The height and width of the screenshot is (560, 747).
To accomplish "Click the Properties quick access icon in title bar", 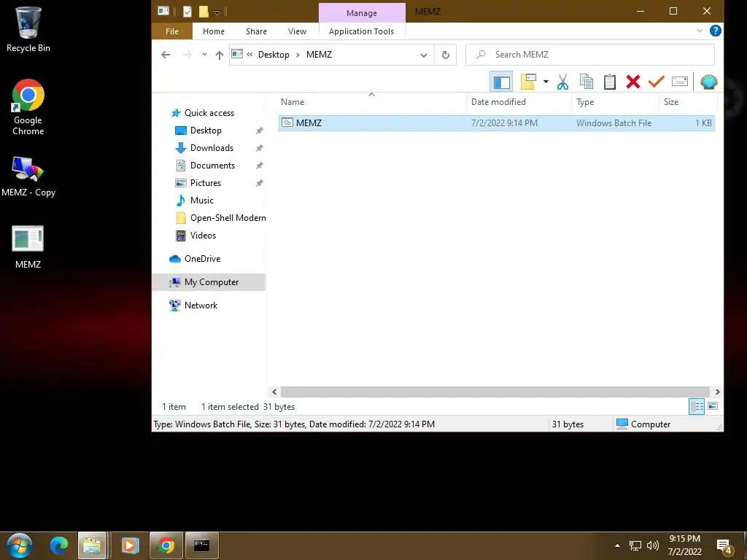I will pos(187,11).
